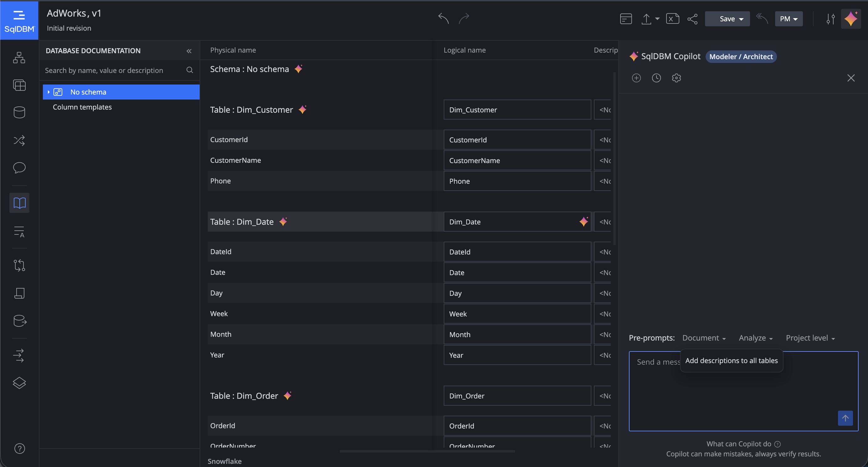
Task: Open the SqlDBM main menu logo
Action: (x=19, y=20)
